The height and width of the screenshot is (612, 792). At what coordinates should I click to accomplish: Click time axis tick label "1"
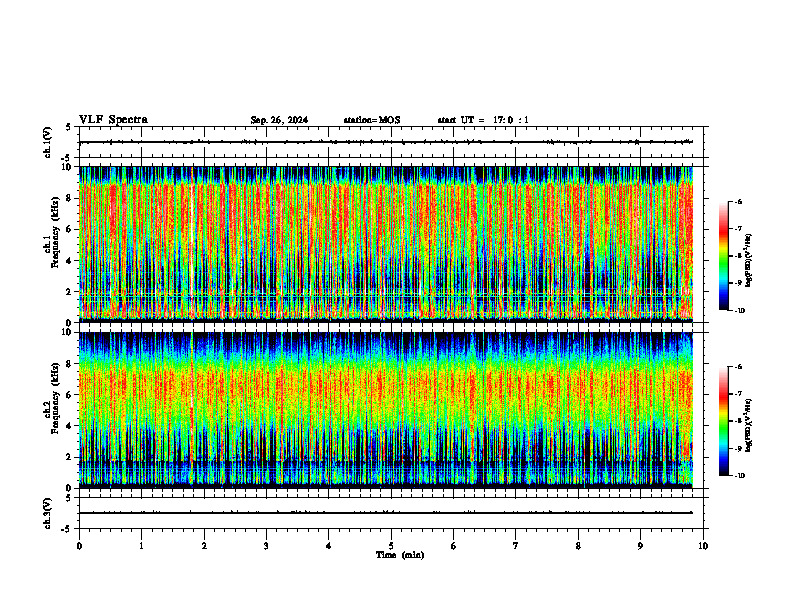point(141,546)
